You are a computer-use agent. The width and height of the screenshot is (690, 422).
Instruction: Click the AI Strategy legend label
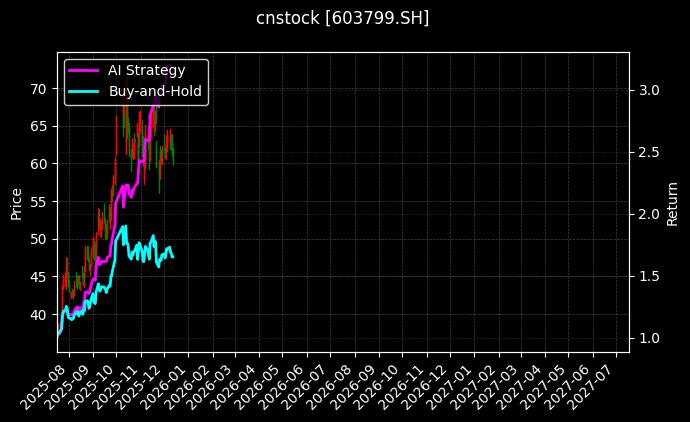[154, 70]
